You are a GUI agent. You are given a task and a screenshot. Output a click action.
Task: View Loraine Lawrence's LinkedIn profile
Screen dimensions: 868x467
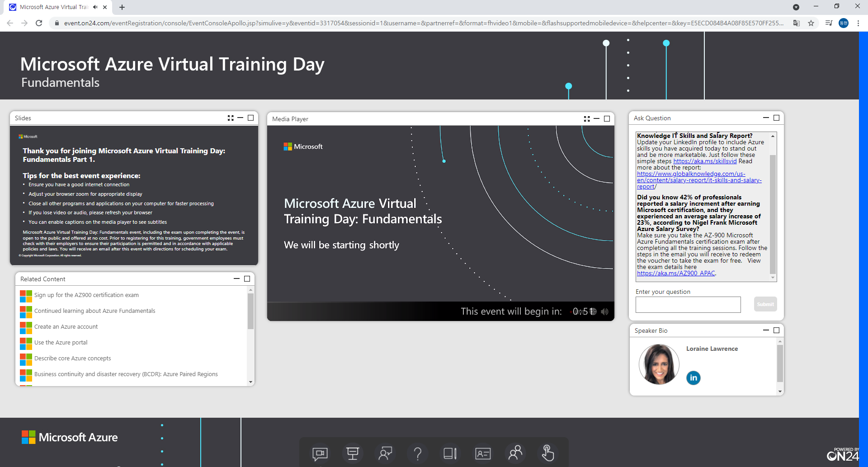pos(693,378)
